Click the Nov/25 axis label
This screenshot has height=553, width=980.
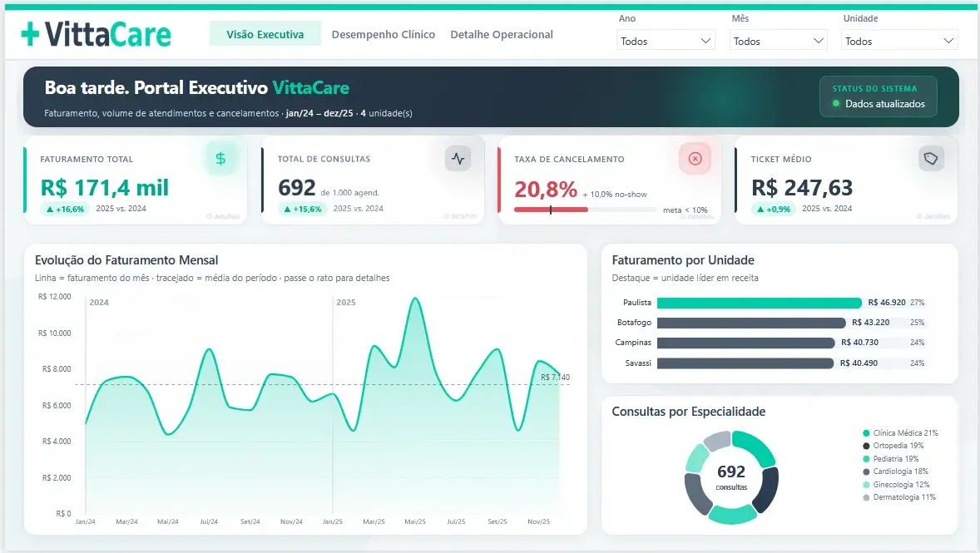(539, 521)
